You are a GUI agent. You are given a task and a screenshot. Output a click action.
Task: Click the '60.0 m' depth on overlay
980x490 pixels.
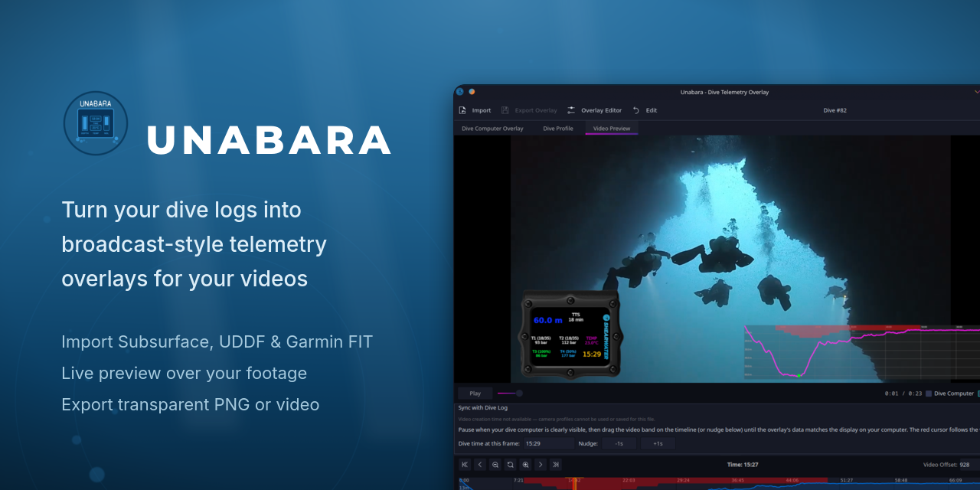coord(548,321)
